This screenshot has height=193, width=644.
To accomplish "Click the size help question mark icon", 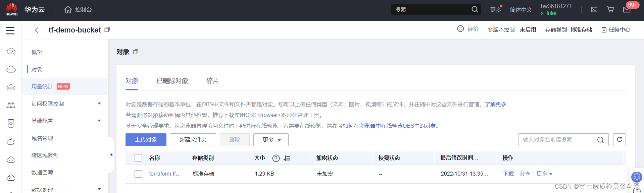I will [x=276, y=158].
